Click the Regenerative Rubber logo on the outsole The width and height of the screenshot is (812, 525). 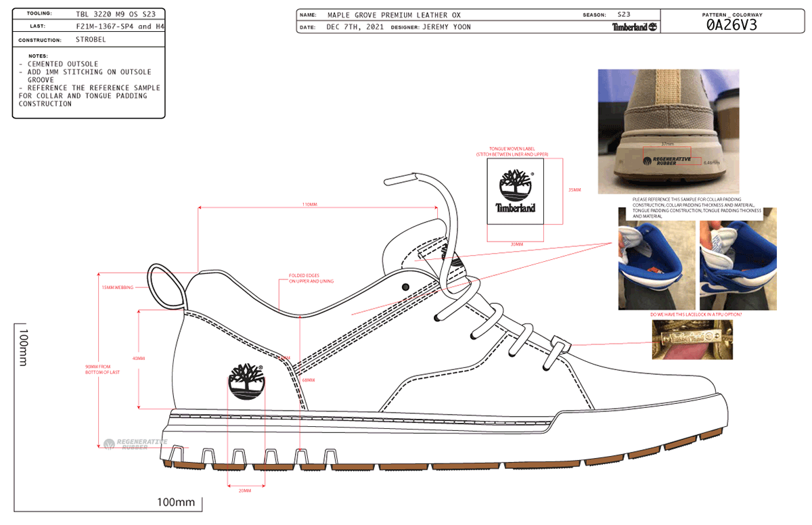click(x=136, y=444)
